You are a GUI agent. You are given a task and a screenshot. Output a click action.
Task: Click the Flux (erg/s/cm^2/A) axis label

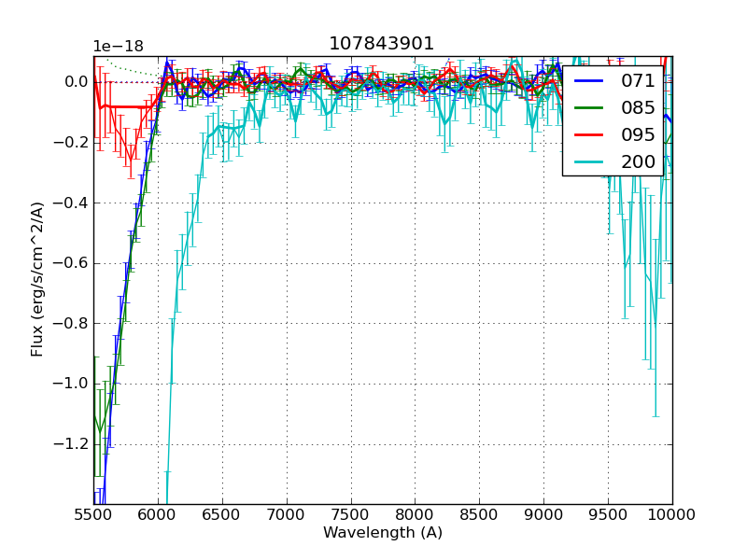click(37, 279)
